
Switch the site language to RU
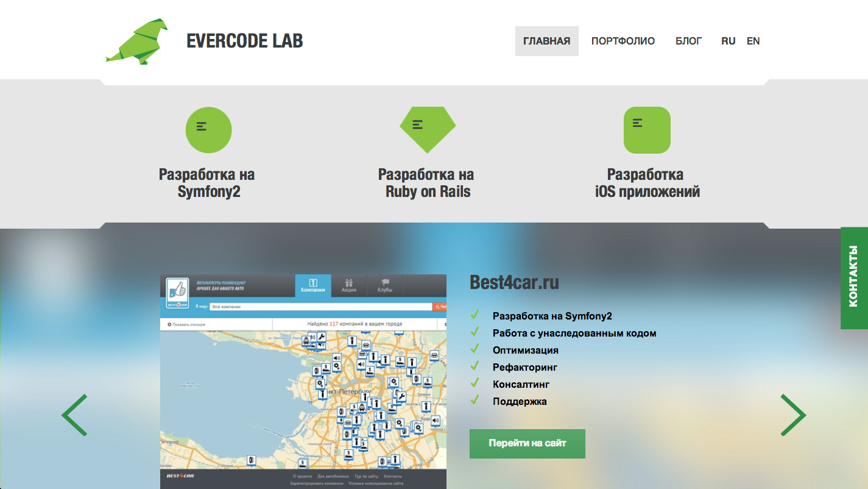pyautogui.click(x=728, y=41)
